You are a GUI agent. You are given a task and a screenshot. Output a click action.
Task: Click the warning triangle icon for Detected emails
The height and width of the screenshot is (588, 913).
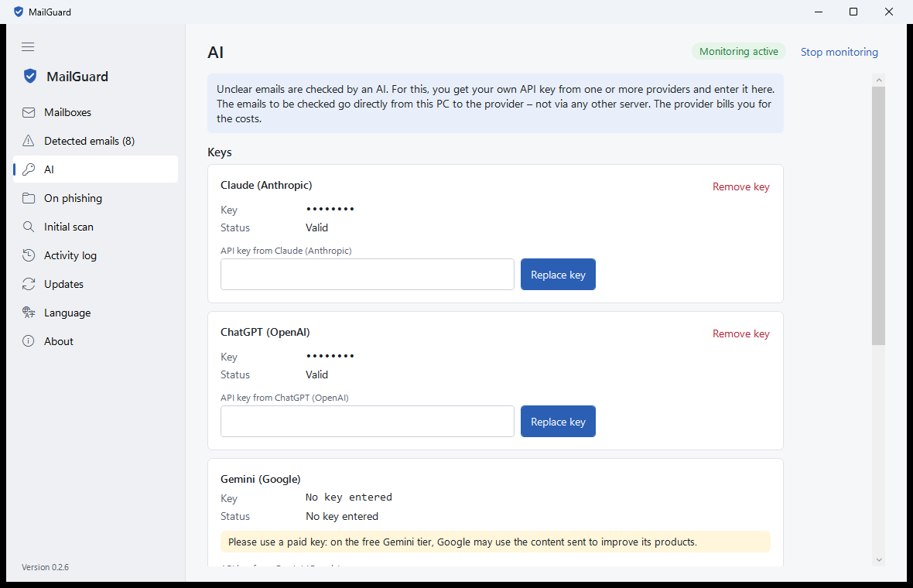(29, 141)
